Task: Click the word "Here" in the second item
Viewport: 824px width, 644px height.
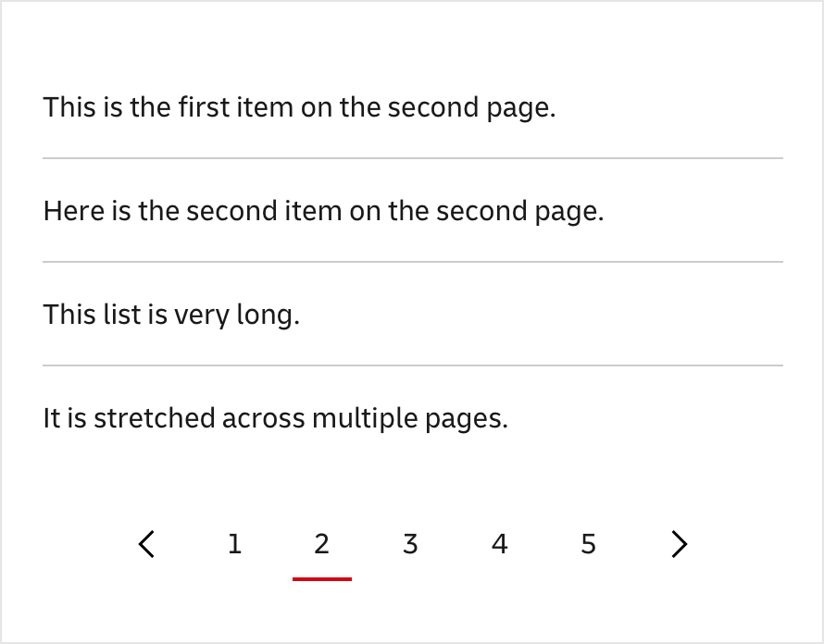Action: pyautogui.click(x=73, y=211)
